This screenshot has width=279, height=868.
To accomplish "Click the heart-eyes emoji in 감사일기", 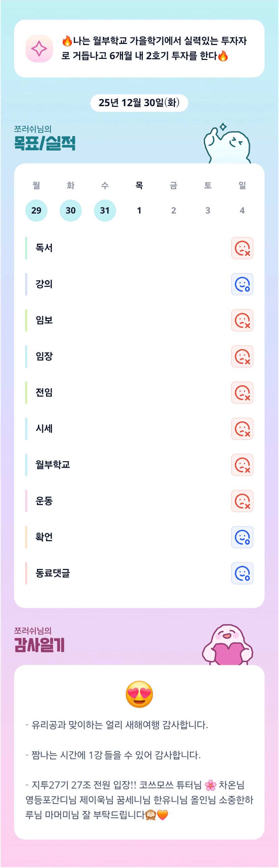I will (x=139, y=694).
